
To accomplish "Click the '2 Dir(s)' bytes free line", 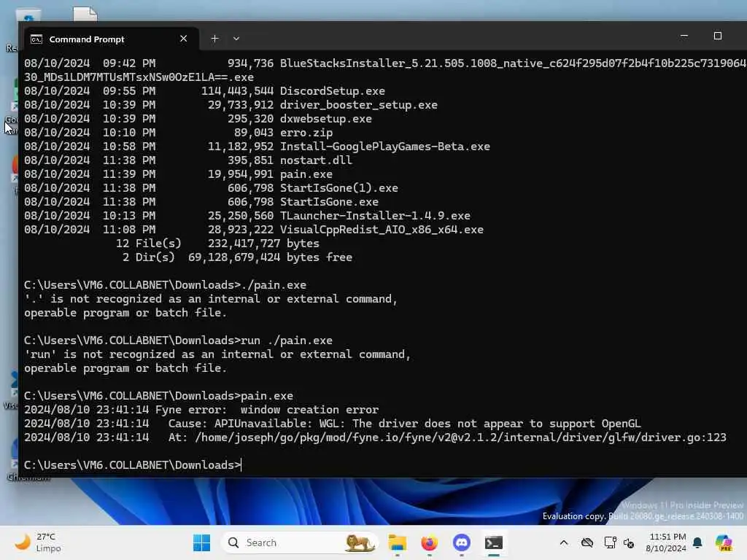I will click(x=237, y=257).
